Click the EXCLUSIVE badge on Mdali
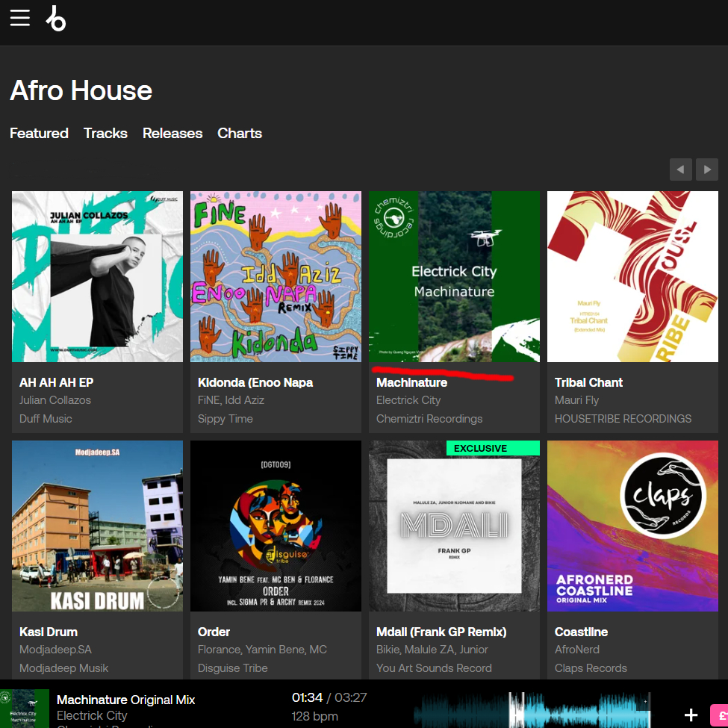 coord(493,448)
